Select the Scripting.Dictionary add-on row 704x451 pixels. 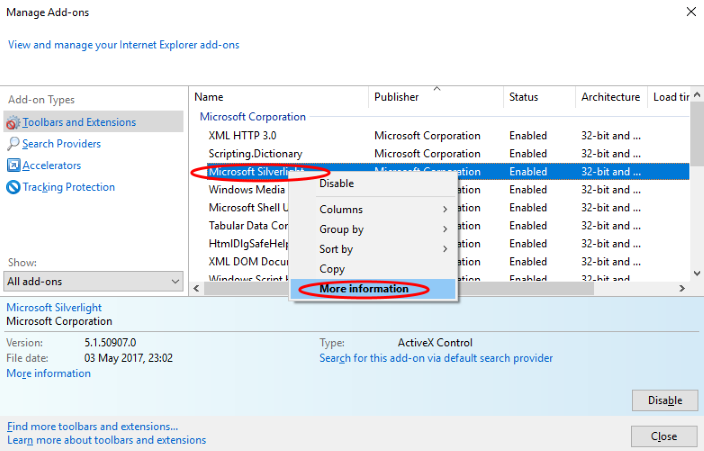click(448, 154)
